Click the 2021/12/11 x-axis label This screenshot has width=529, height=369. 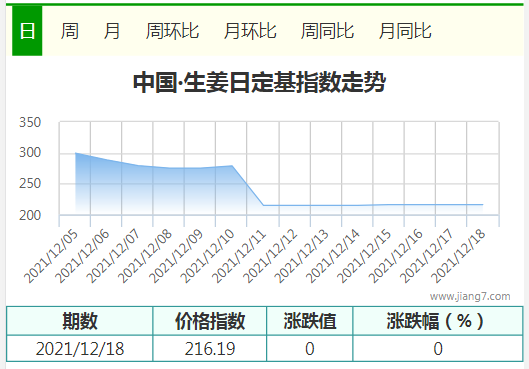click(239, 257)
